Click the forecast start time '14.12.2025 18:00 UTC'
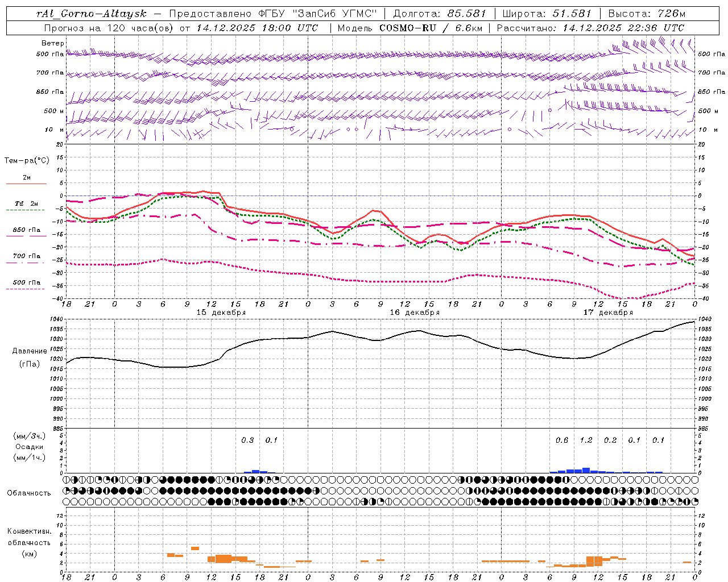Viewport: 728px width, 582px height. pyautogui.click(x=257, y=28)
